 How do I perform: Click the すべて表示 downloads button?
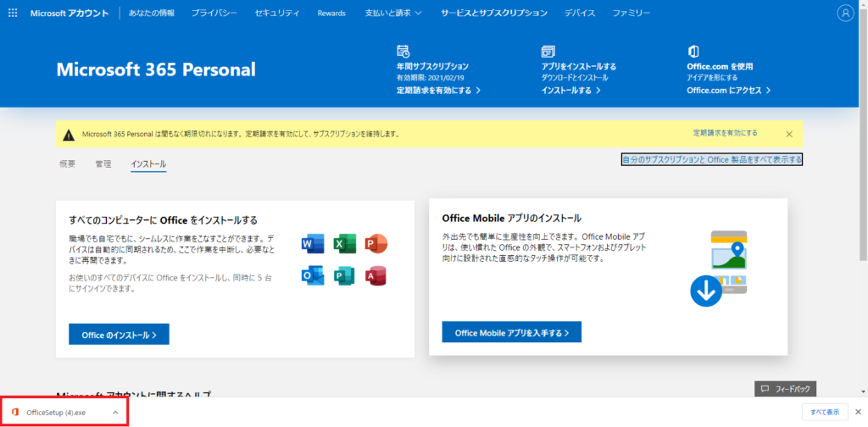(x=825, y=412)
